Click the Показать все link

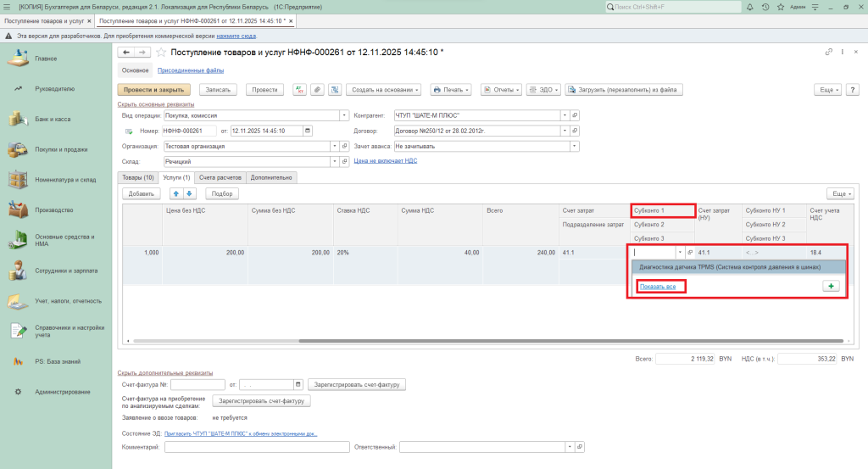tap(658, 287)
